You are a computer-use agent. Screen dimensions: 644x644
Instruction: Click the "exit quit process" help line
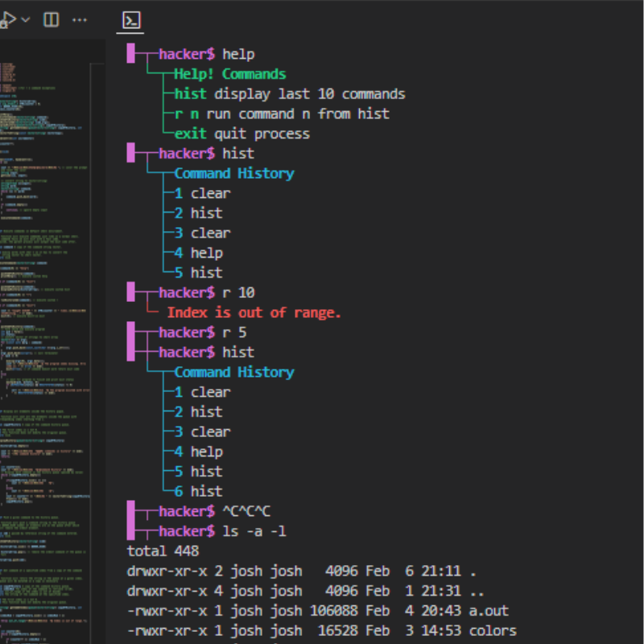(242, 134)
